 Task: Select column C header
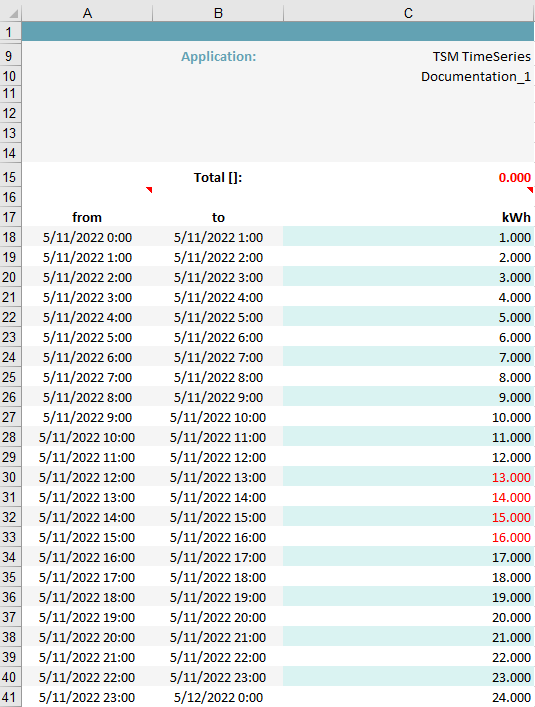[x=408, y=13]
